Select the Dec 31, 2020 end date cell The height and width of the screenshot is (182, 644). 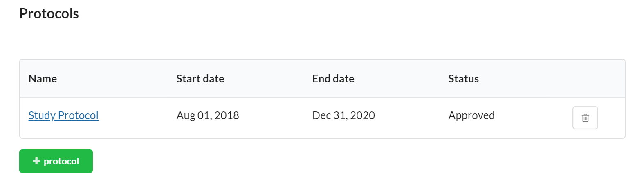pyautogui.click(x=343, y=116)
